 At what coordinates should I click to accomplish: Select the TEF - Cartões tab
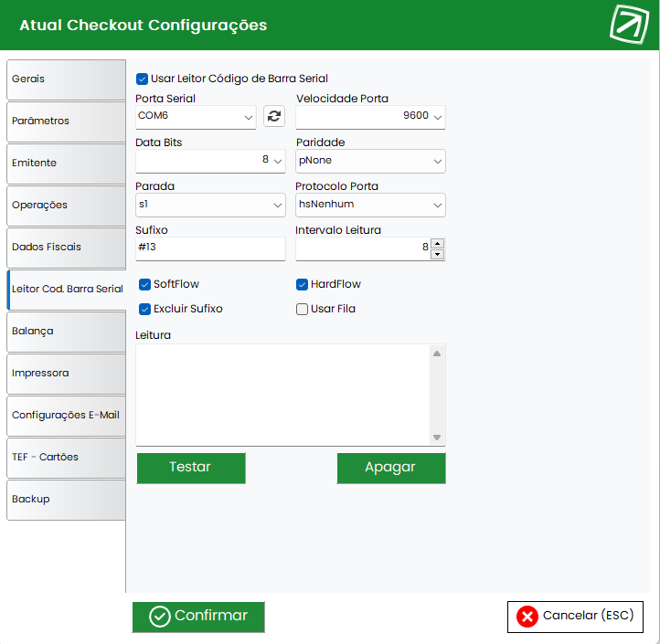[x=66, y=458]
